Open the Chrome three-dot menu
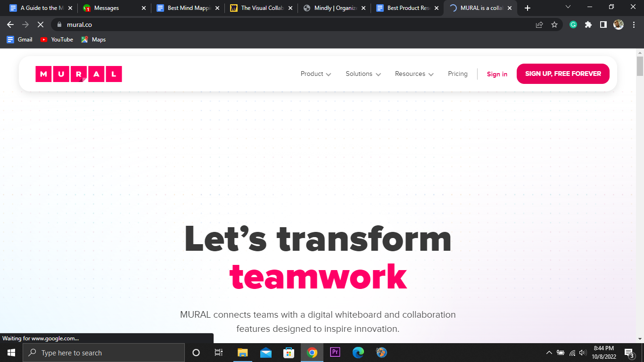This screenshot has height=362, width=644. [633, 25]
